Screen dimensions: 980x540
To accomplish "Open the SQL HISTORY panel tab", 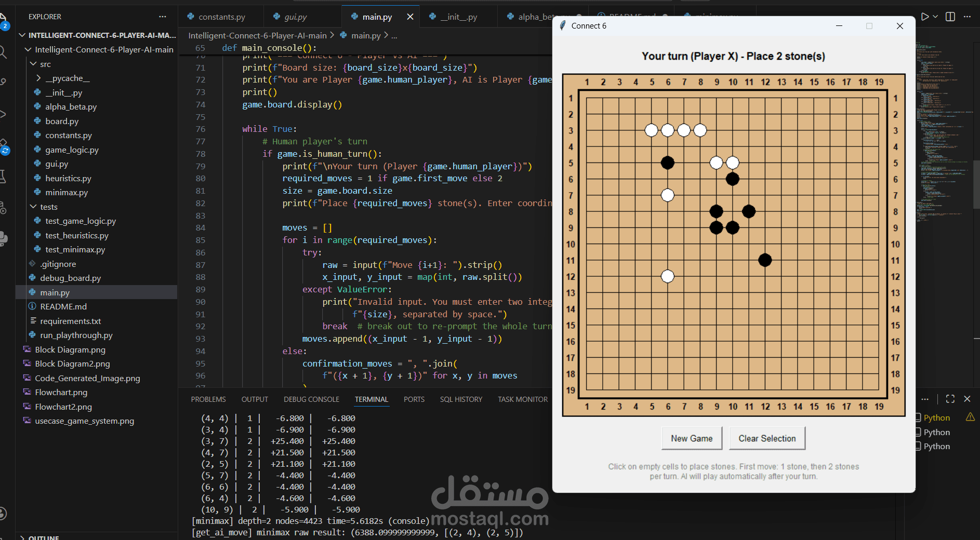I will click(x=461, y=399).
